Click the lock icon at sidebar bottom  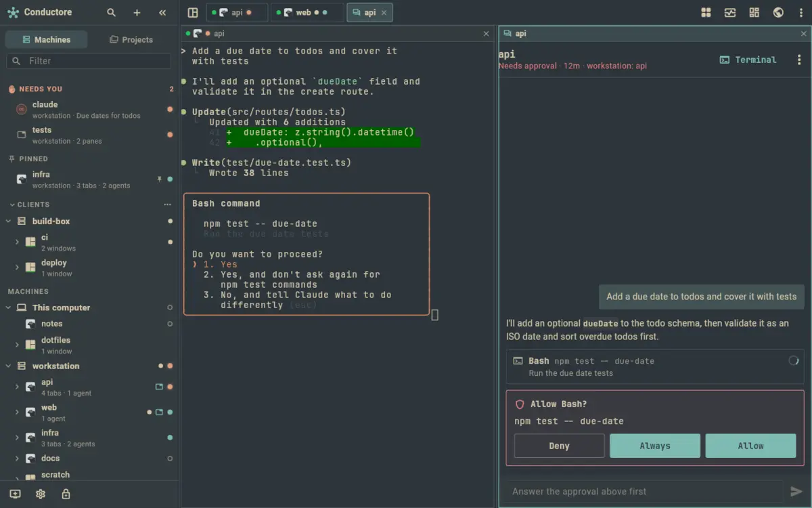[66, 494]
